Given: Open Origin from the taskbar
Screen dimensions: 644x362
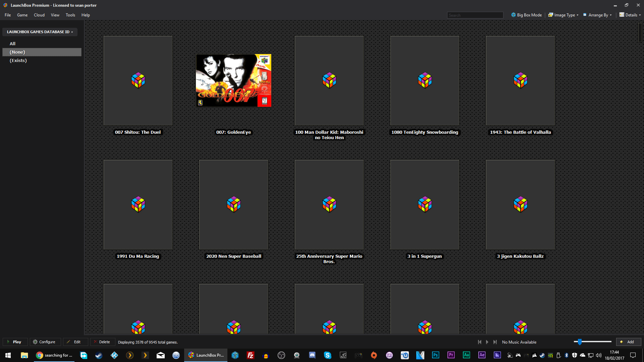Looking at the screenshot, I should click(374, 355).
